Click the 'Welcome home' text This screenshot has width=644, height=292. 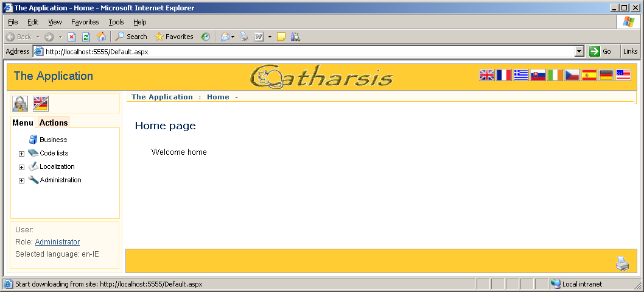pyautogui.click(x=179, y=152)
